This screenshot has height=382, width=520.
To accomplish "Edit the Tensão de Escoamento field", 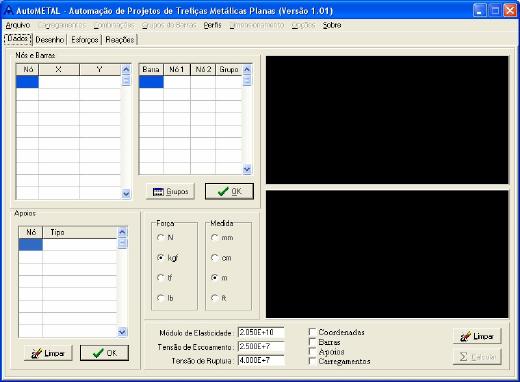I will coord(261,347).
